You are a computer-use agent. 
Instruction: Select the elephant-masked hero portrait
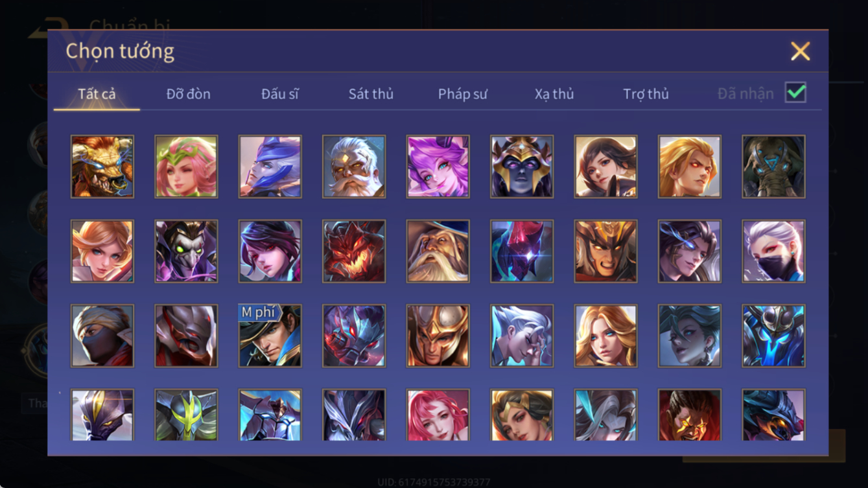tap(773, 167)
